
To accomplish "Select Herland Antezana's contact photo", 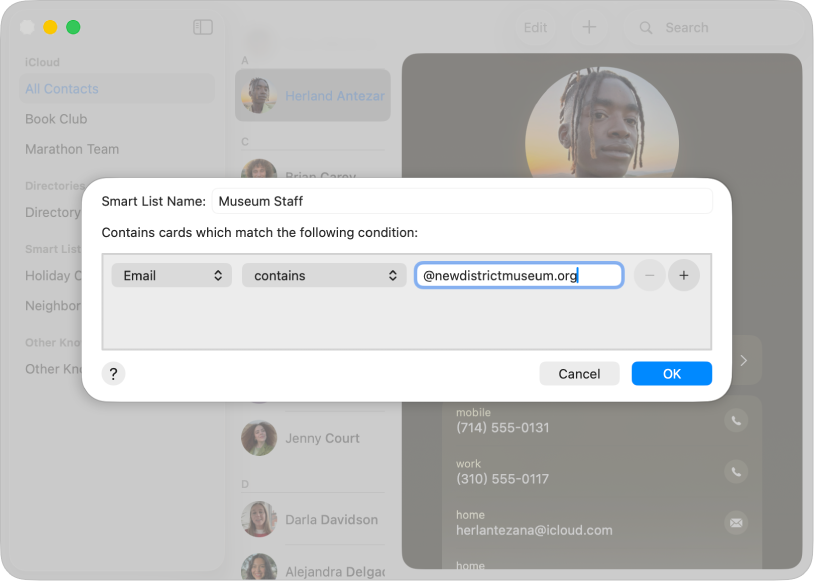I will coord(259,95).
